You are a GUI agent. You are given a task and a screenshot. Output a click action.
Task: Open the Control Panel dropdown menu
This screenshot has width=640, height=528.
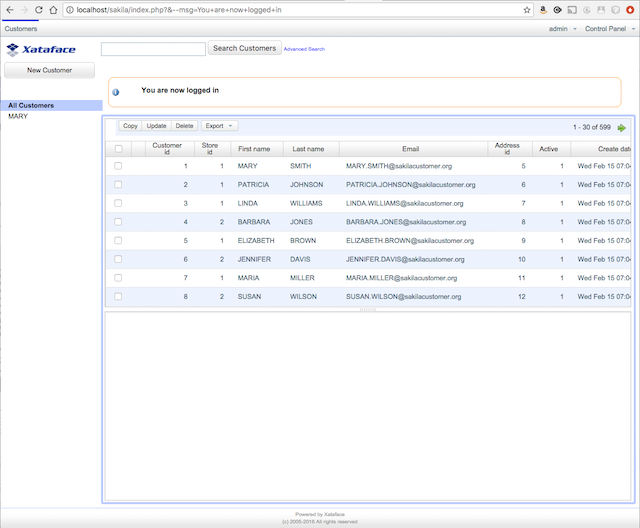[608, 29]
